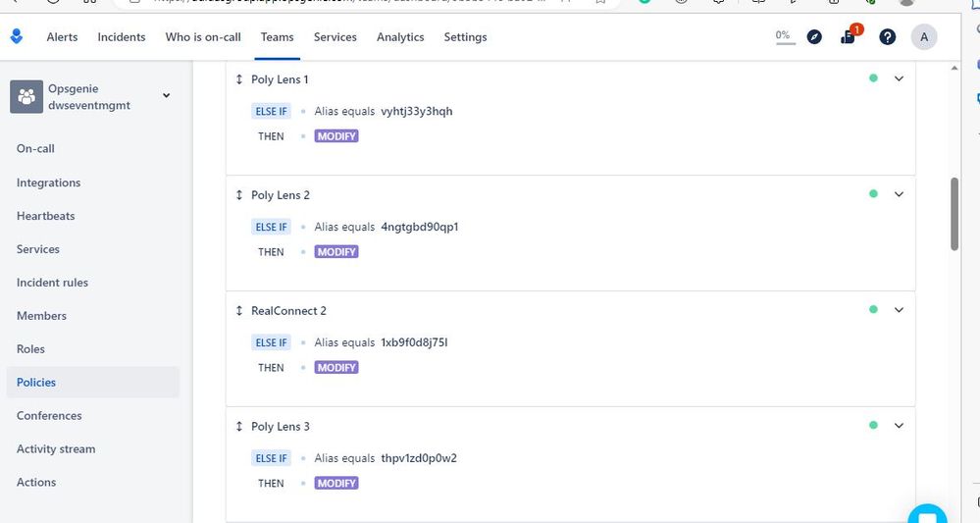Viewport: 980px width, 523px height.
Task: Click alias value 1xb9f0d8j75l
Action: 414,342
